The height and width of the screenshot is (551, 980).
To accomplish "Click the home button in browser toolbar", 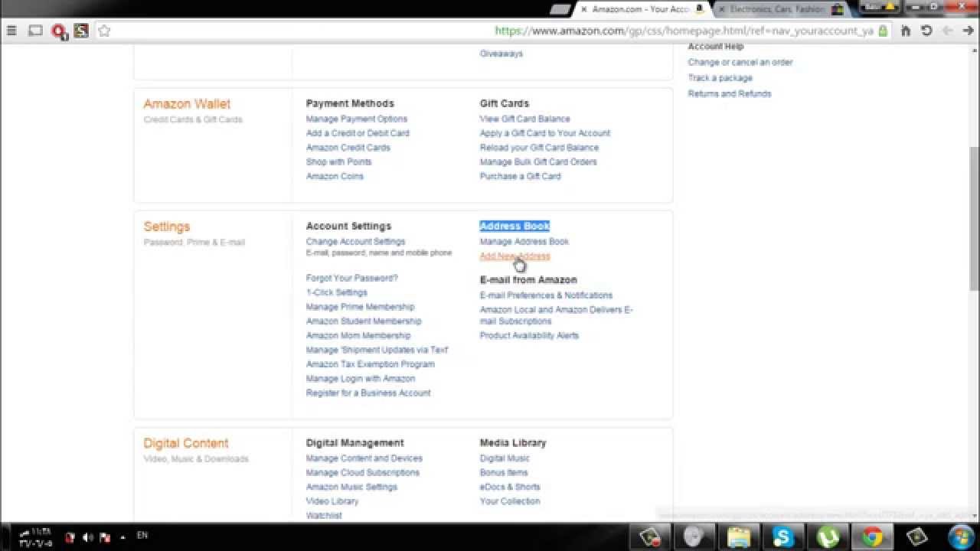I will point(906,31).
